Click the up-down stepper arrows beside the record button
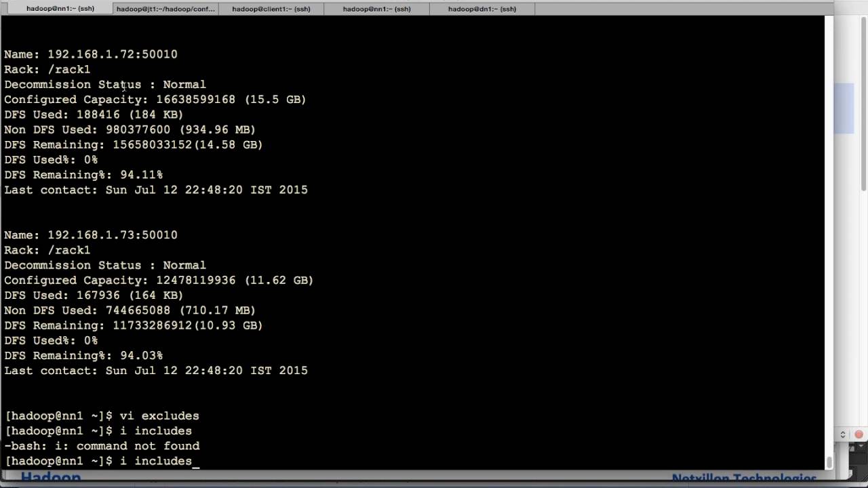Screen dimensions: 868x488 843,434
